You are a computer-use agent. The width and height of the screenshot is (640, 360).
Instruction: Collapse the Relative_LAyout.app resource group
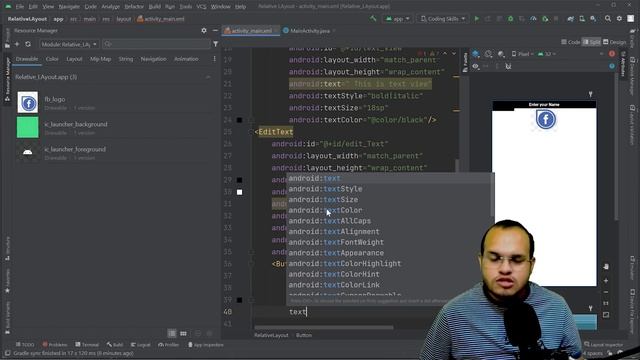point(208,77)
